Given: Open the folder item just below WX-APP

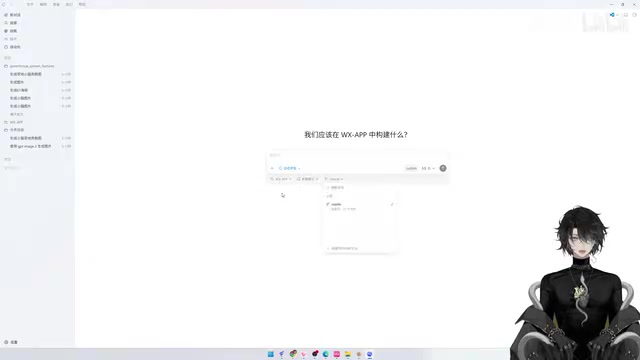Looking at the screenshot, I should click(14, 130).
